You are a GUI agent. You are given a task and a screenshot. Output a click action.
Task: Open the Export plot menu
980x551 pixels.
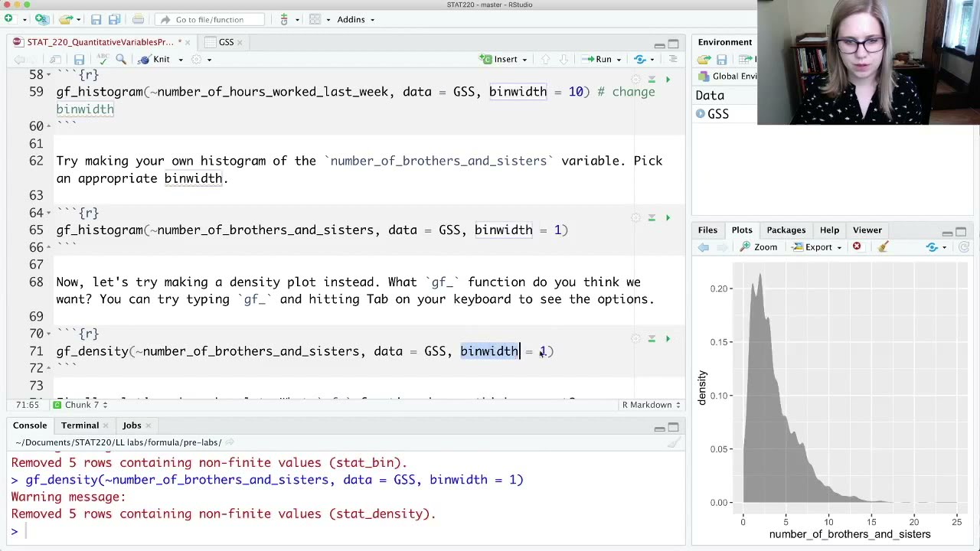click(x=817, y=247)
